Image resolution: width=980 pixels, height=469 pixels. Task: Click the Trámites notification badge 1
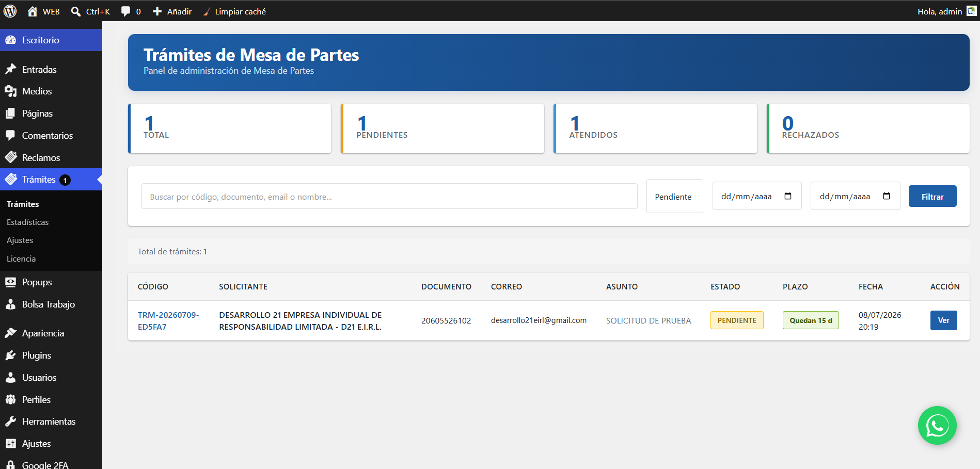pos(65,180)
